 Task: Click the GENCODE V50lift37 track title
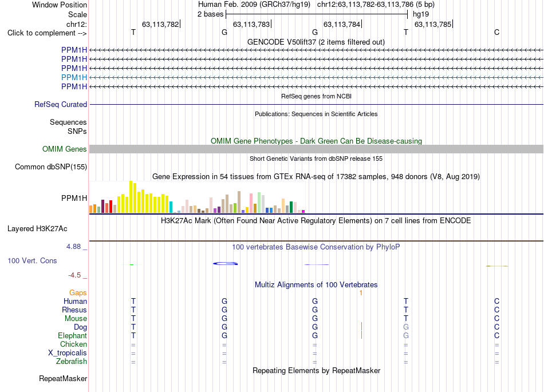point(316,42)
